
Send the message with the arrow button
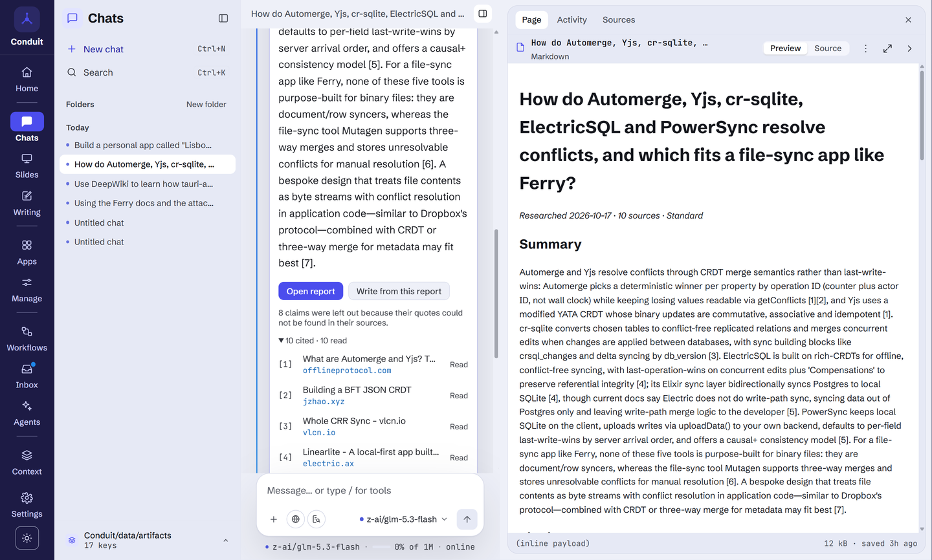(467, 519)
